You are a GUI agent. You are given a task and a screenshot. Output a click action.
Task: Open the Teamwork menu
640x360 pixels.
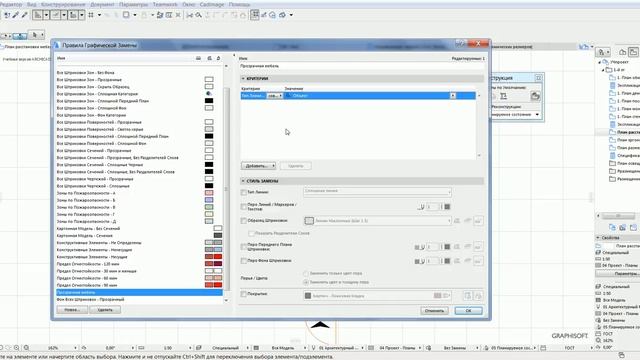point(165,4)
